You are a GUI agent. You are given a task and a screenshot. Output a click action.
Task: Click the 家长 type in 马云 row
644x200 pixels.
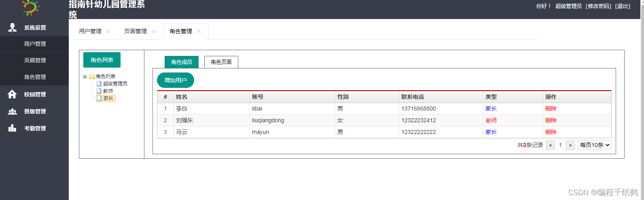pyautogui.click(x=491, y=132)
